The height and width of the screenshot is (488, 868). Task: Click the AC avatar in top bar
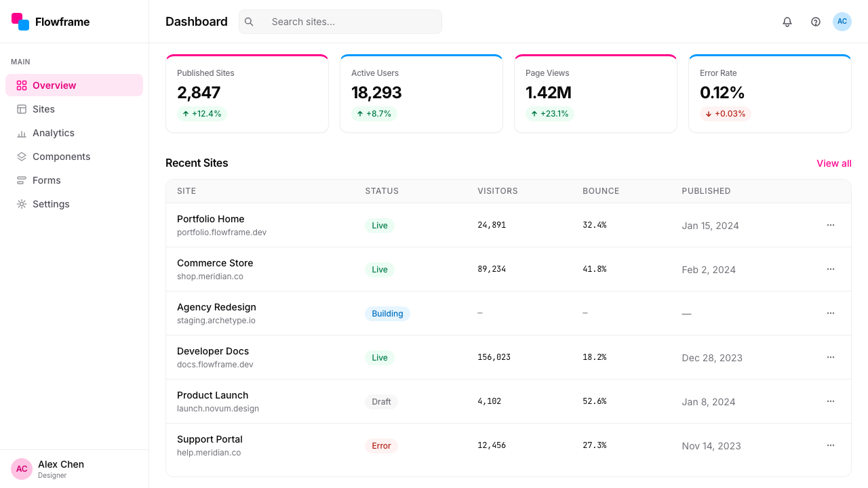click(842, 22)
